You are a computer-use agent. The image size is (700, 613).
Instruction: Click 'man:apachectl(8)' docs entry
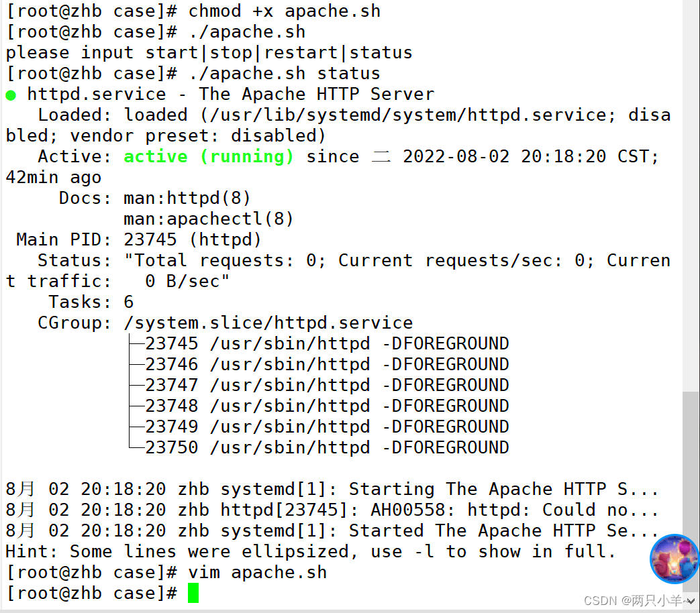209,219
